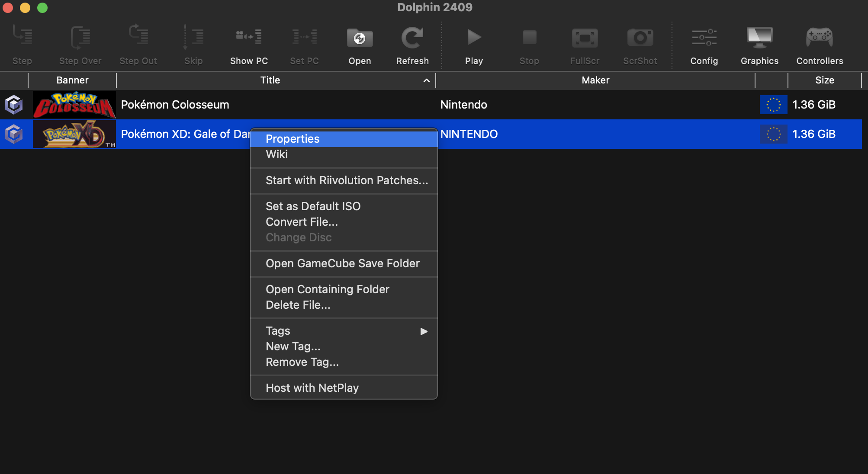Sort by the Banner column header
This screenshot has height=474, width=868.
[72, 80]
